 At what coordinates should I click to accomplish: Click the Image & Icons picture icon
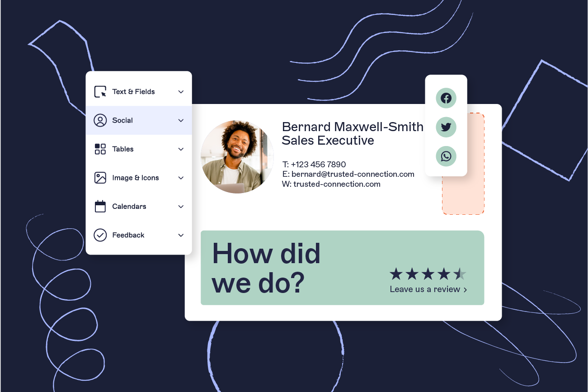(100, 178)
